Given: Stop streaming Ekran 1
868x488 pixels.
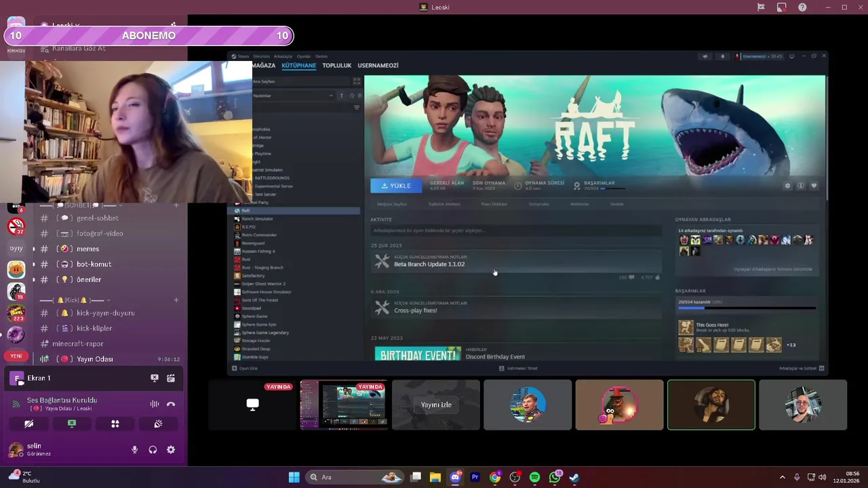Looking at the screenshot, I should (x=155, y=378).
